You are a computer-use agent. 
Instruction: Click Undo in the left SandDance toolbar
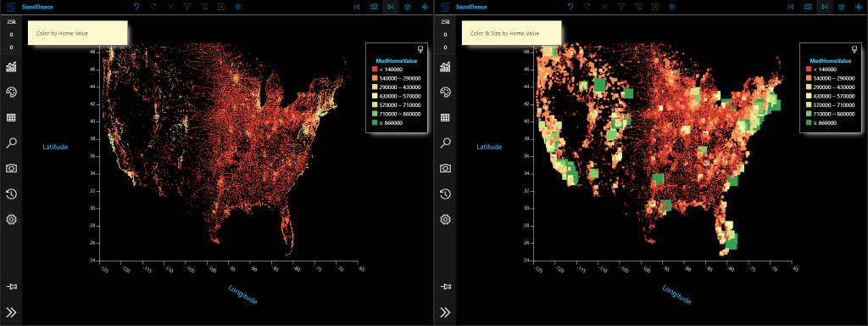(x=136, y=7)
